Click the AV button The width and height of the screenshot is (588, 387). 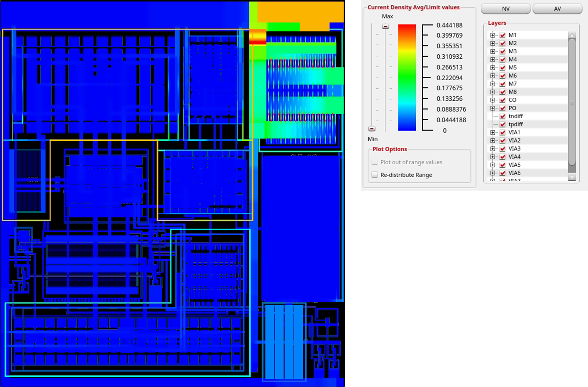(557, 9)
